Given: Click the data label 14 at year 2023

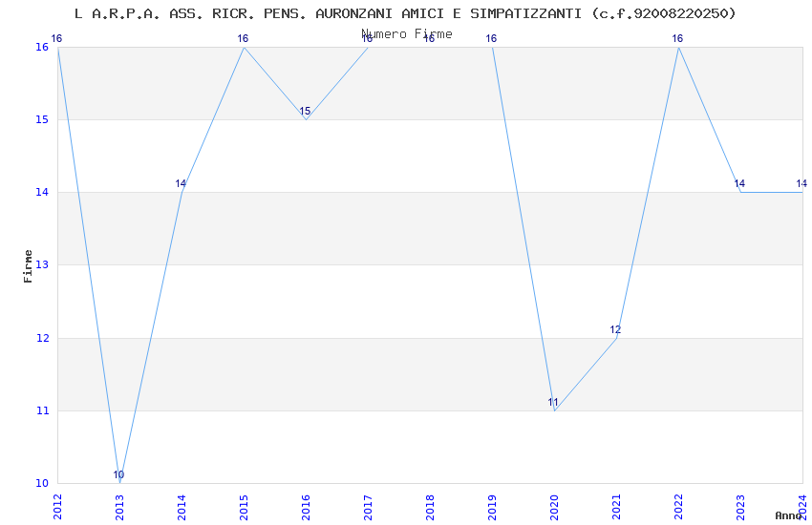Looking at the screenshot, I should (739, 183).
